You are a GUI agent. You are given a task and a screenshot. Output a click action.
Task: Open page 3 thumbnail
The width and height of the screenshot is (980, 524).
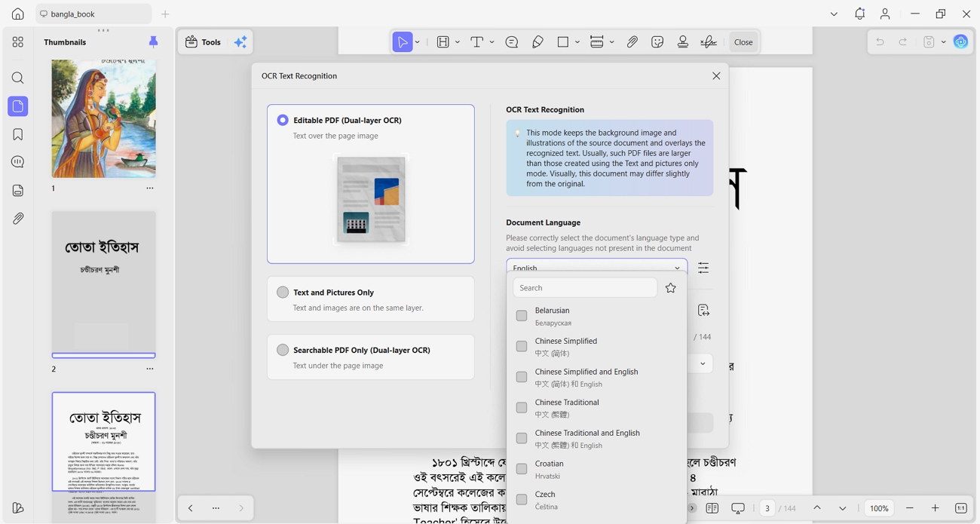[x=104, y=458]
